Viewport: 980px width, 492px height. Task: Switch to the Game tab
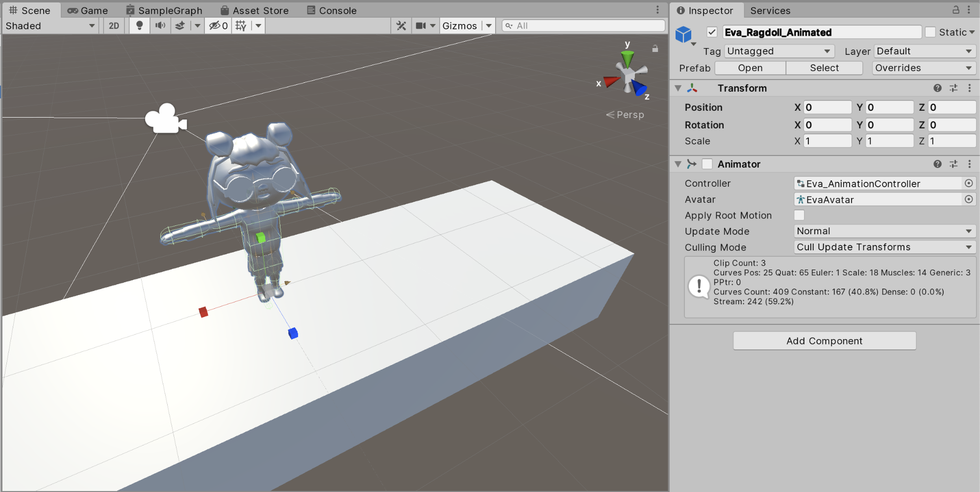(88, 10)
